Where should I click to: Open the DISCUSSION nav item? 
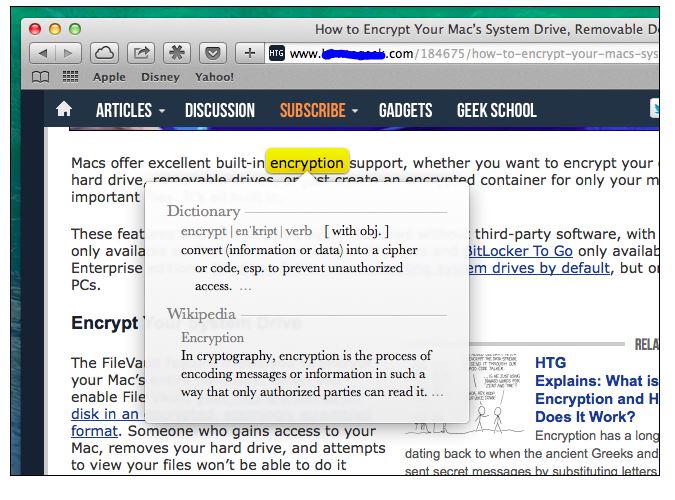point(220,110)
